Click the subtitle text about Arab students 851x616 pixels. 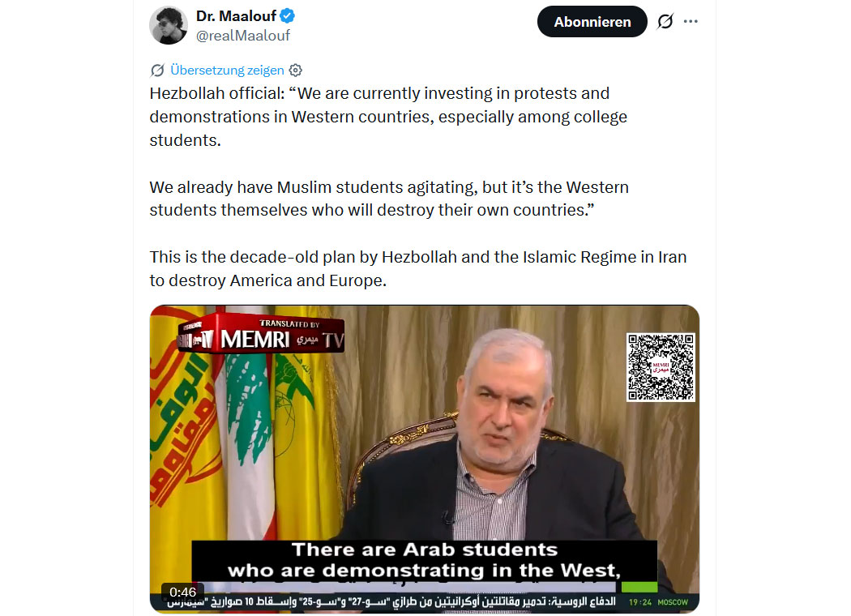(x=424, y=560)
